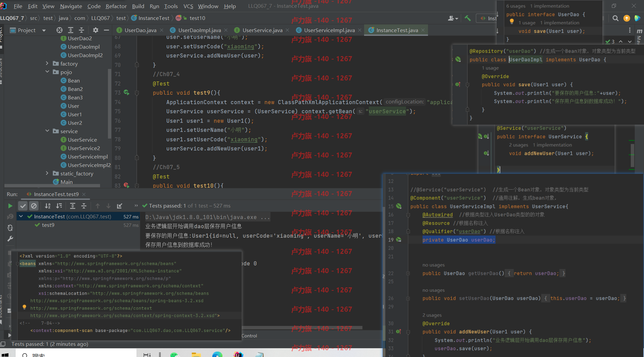
Task: Switch to UserServiceImpl.java tab
Action: [329, 30]
